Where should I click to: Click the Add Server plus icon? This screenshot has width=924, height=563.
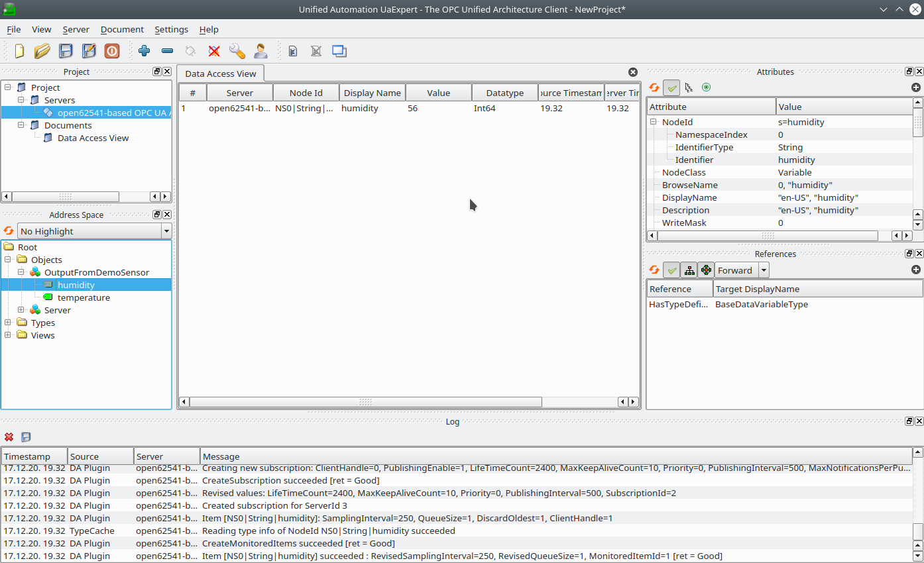[144, 51]
